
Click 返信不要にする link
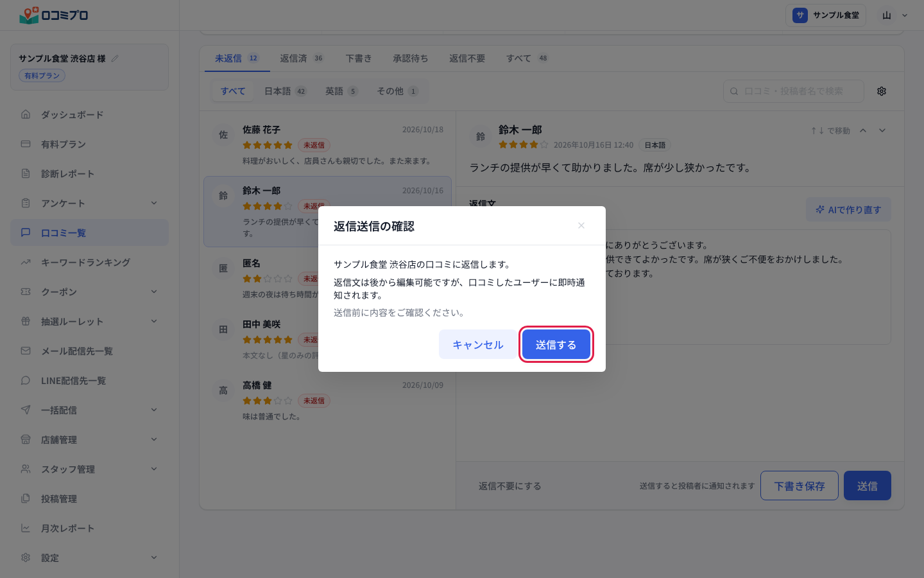click(510, 486)
